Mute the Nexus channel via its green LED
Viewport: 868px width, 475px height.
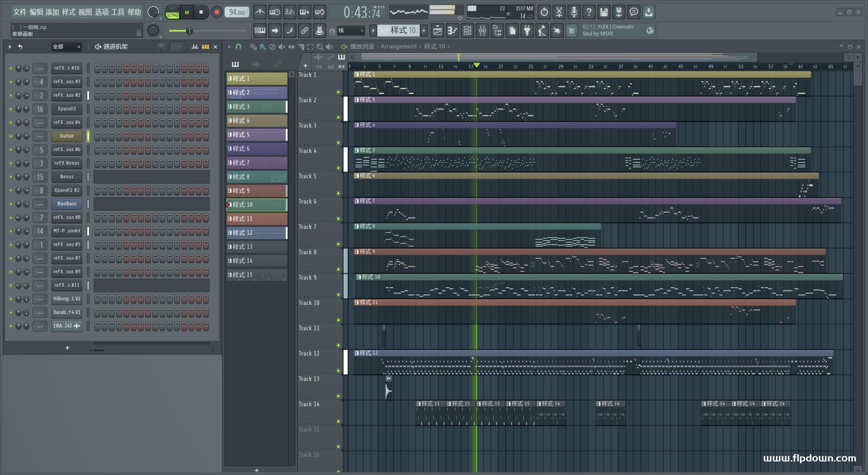click(11, 177)
